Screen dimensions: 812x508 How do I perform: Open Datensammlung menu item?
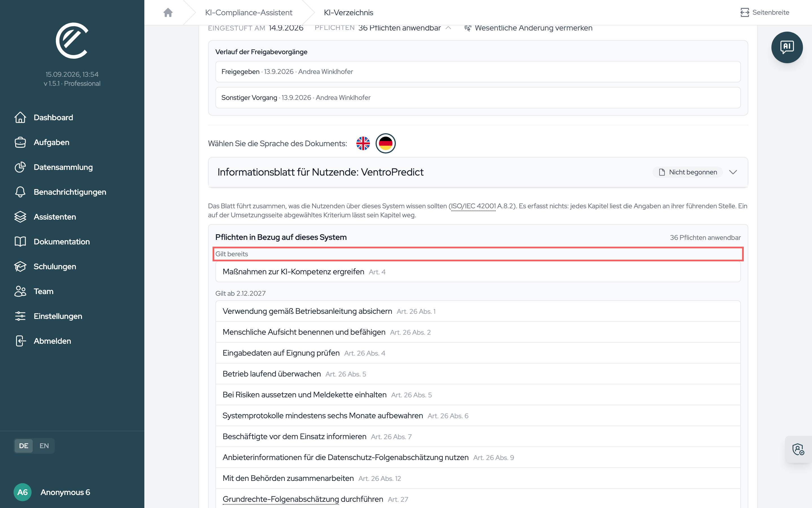click(63, 167)
